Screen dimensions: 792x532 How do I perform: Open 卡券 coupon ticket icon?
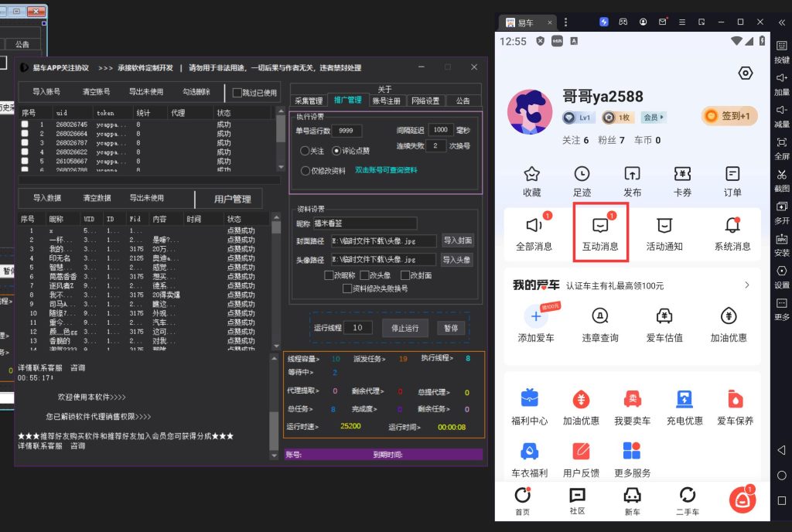coord(681,174)
